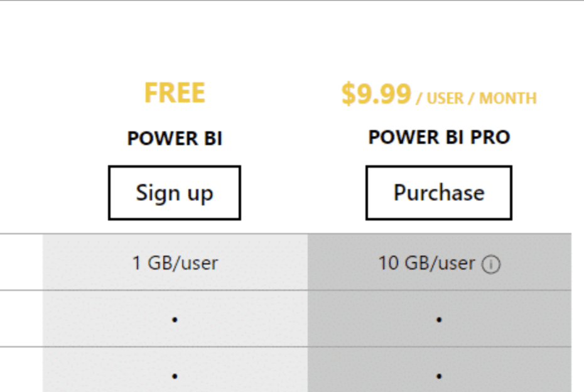584x392 pixels.
Task: Click the bullet in the Power BI second row
Action: (x=174, y=317)
